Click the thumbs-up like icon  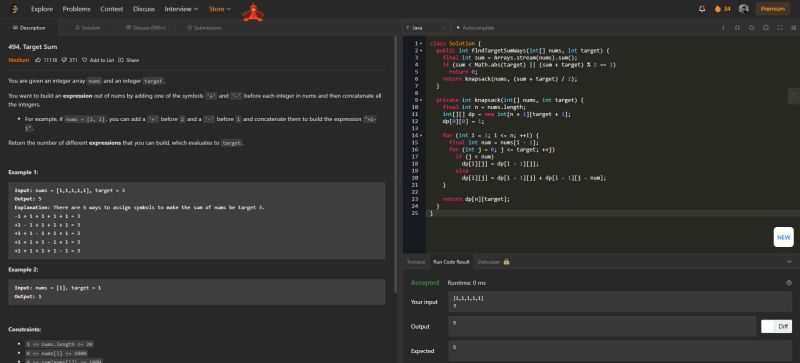pos(38,60)
